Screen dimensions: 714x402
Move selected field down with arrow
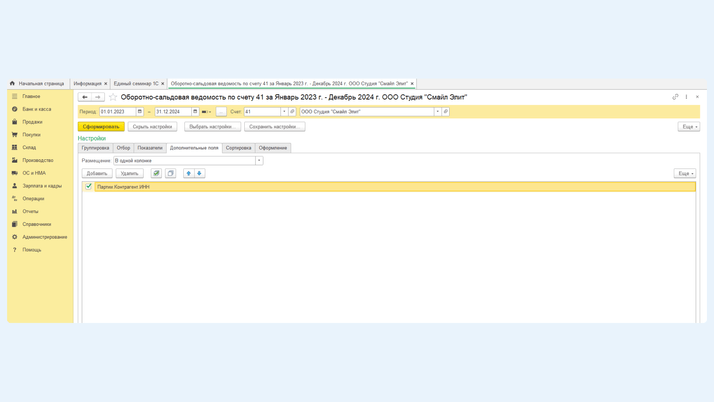199,173
